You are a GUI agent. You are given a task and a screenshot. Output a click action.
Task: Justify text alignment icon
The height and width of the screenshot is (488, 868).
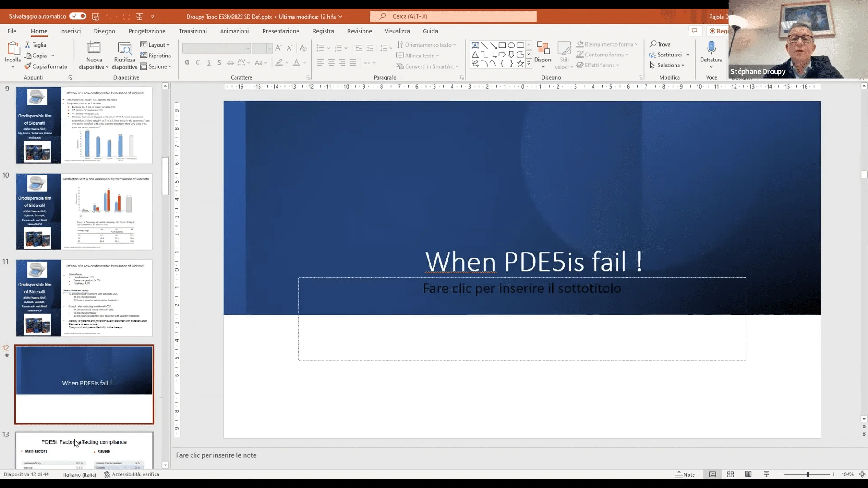click(353, 62)
